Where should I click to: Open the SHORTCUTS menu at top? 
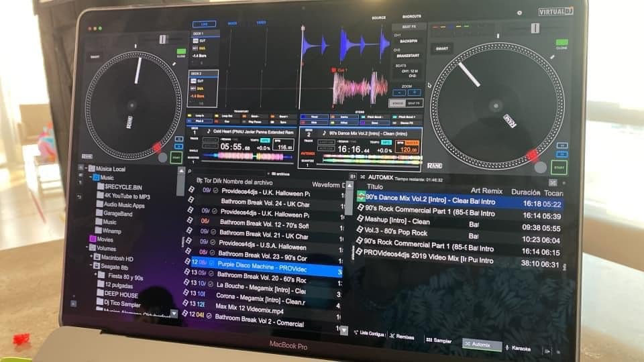pyautogui.click(x=411, y=16)
